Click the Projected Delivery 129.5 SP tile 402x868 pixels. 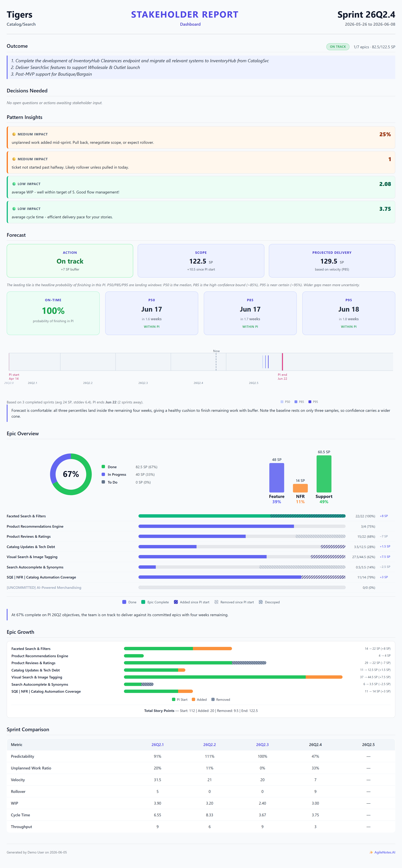332,261
